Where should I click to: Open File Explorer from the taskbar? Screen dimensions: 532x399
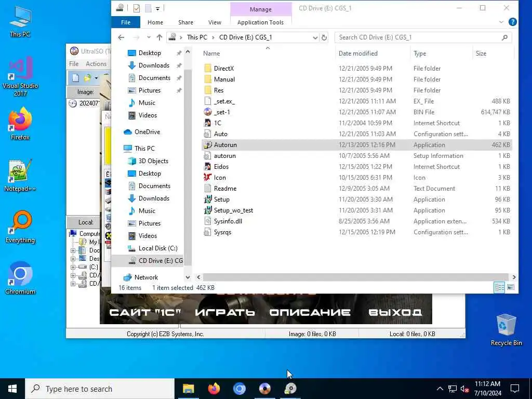pos(188,389)
